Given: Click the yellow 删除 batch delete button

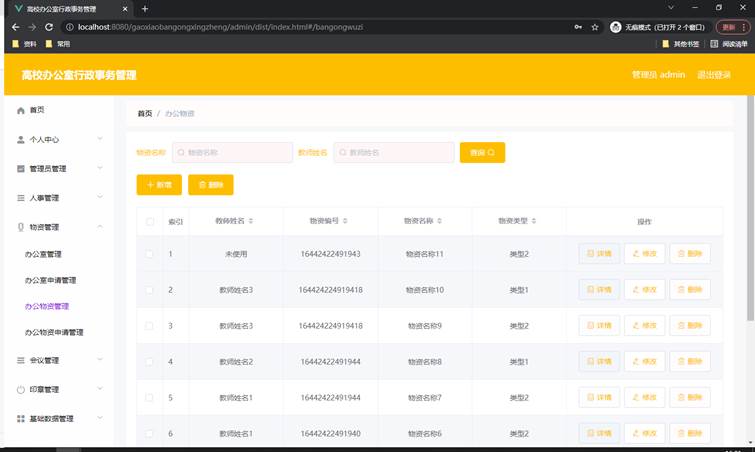Looking at the screenshot, I should 211,185.
